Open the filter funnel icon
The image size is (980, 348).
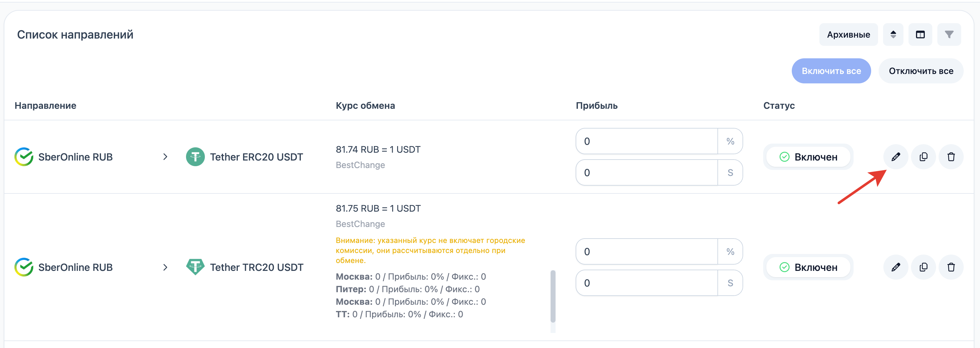click(949, 34)
